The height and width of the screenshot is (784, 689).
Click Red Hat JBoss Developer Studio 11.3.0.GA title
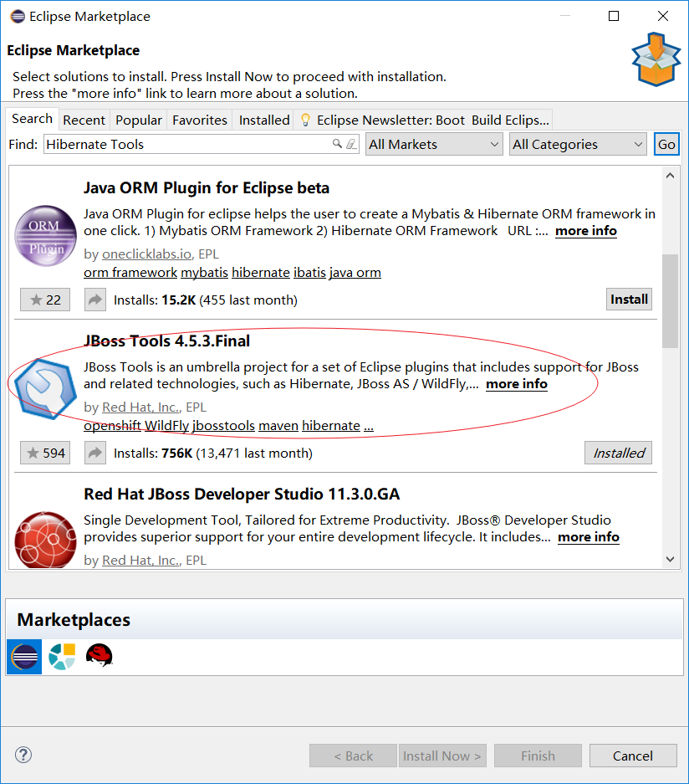(x=242, y=494)
